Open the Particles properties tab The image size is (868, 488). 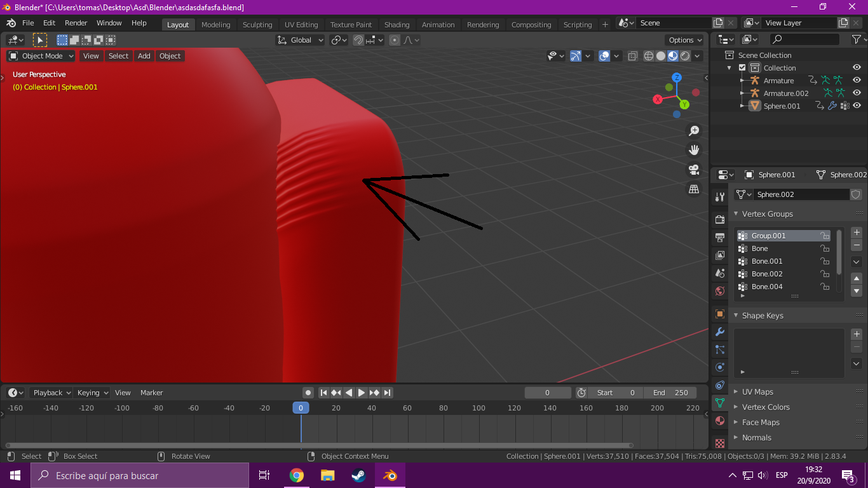[720, 349]
